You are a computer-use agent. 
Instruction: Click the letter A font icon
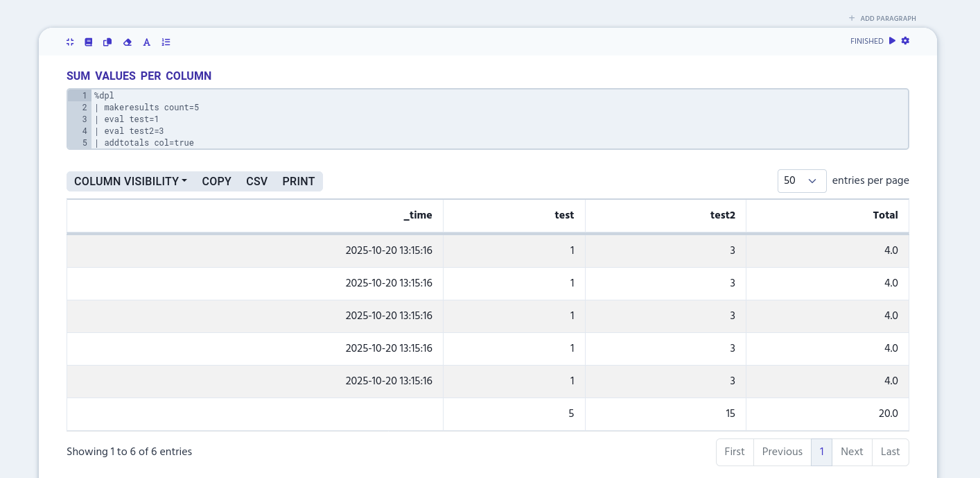[147, 42]
